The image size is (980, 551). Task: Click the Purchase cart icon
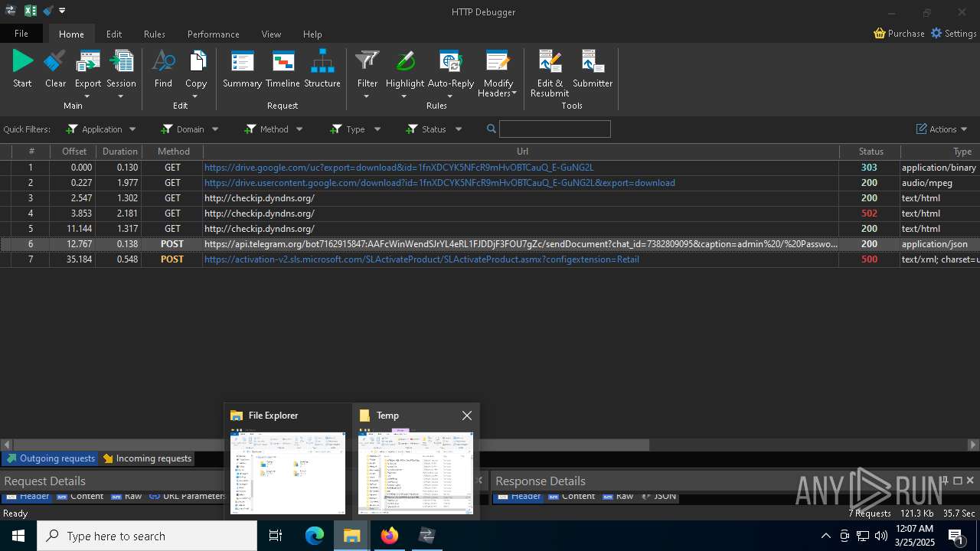pyautogui.click(x=880, y=34)
